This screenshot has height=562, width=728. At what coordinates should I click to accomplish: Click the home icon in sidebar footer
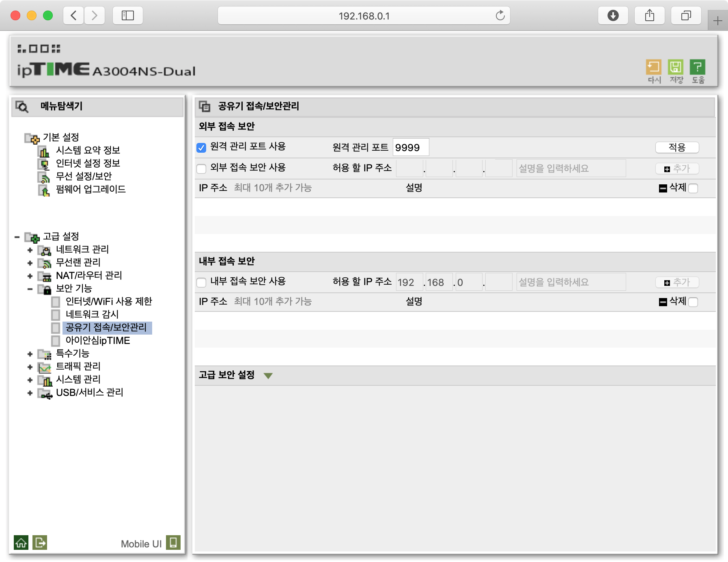click(x=21, y=543)
